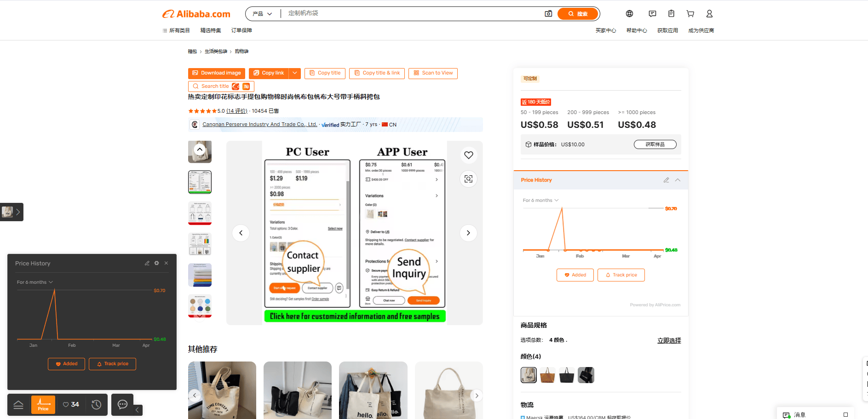868x419 pixels.
Task: Open the chat bubble icon in toolbar
Action: pyautogui.click(x=122, y=405)
